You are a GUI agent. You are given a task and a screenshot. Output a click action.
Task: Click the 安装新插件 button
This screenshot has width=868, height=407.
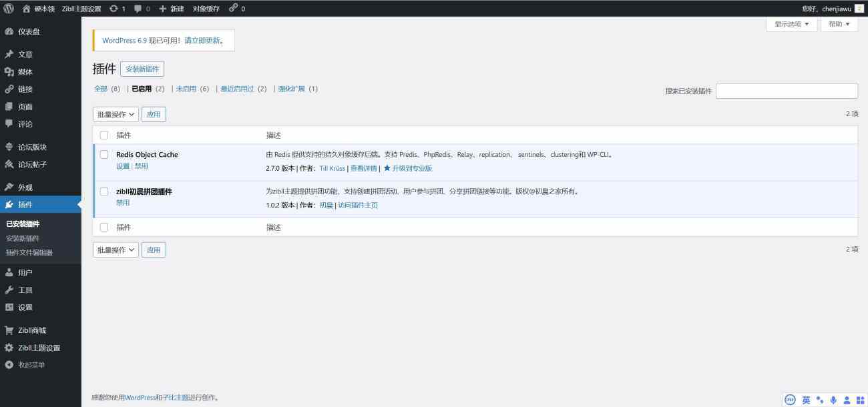[x=143, y=69]
